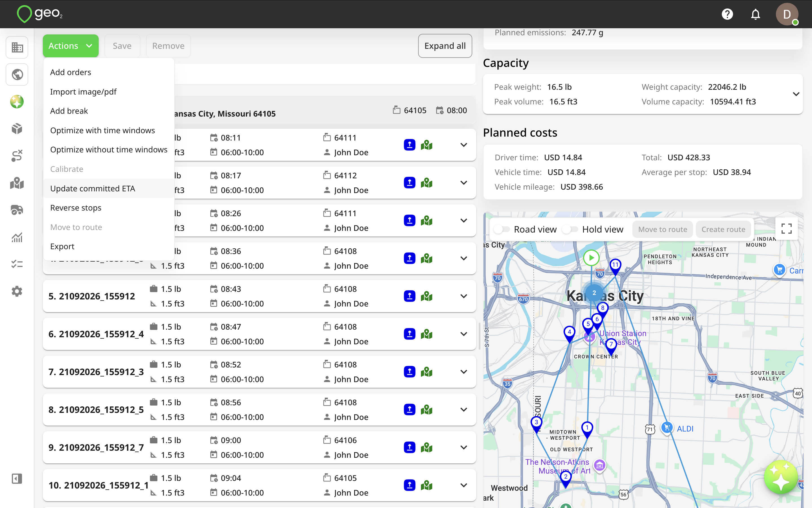Toggle Road view switch
The width and height of the screenshot is (812, 508).
(502, 229)
